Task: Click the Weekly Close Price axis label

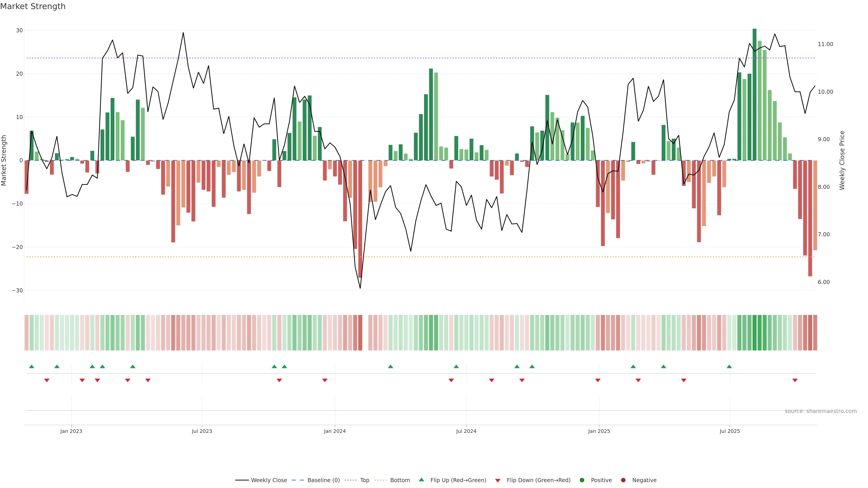Action: click(842, 160)
